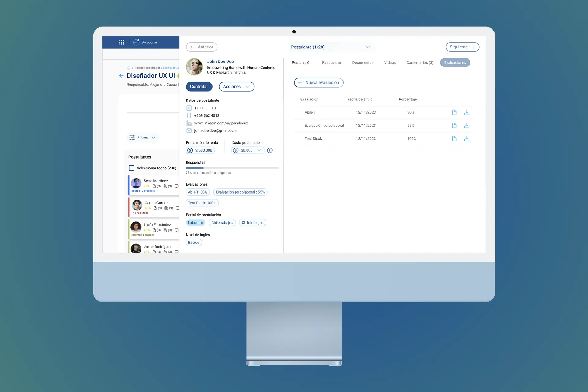Click the LinkedIn icon in applicant data
Image resolution: width=588 pixels, height=392 pixels.
pos(189,123)
